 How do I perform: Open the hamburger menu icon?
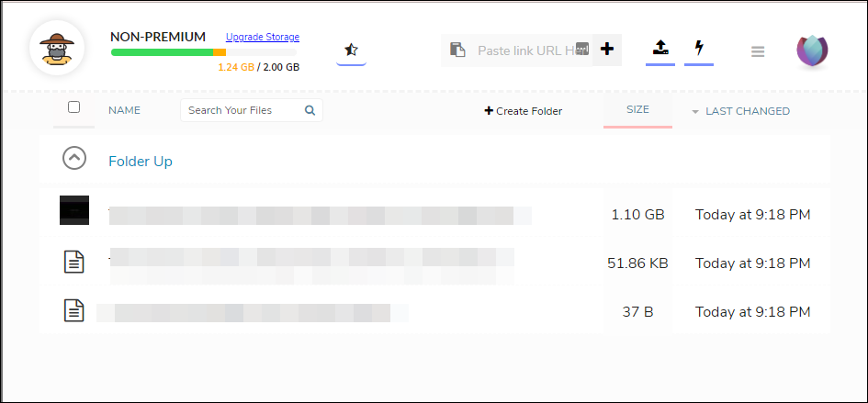(x=758, y=51)
